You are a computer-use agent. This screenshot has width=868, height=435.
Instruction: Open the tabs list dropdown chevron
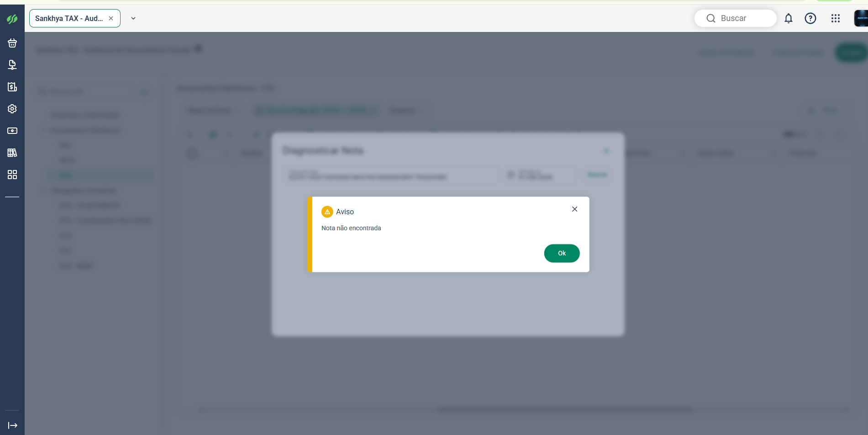point(133,18)
